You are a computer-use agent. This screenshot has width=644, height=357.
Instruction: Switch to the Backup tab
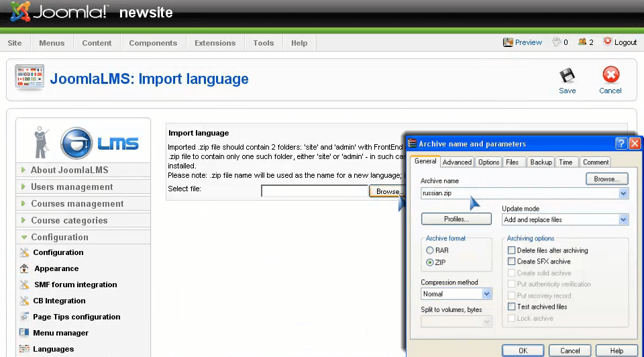click(541, 162)
